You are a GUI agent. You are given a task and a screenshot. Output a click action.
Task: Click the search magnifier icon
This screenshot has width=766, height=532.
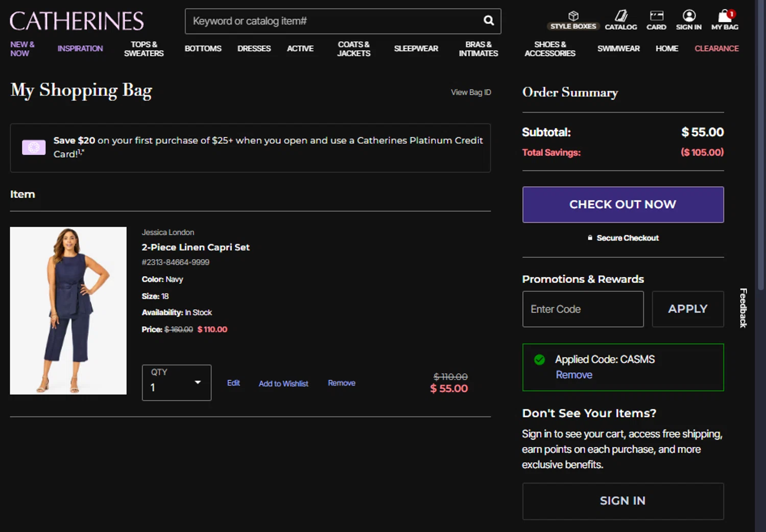pyautogui.click(x=489, y=20)
